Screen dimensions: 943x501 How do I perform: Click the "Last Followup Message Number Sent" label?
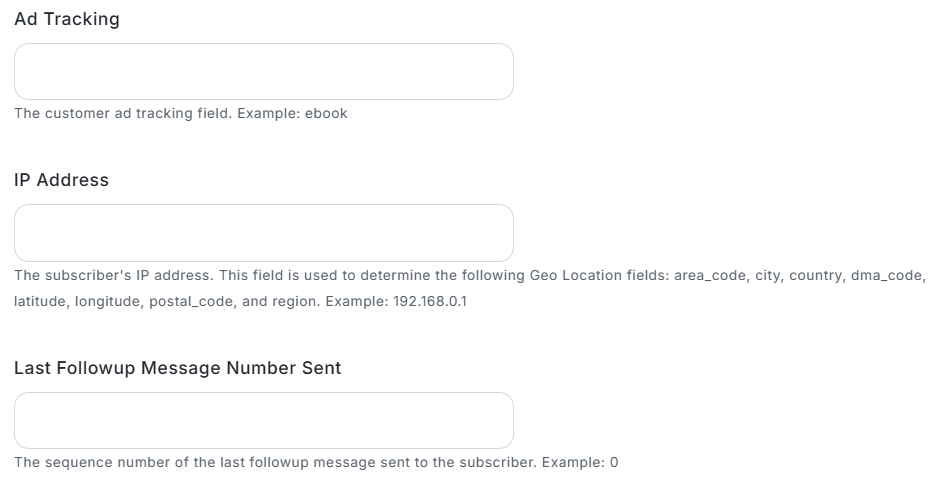(178, 368)
